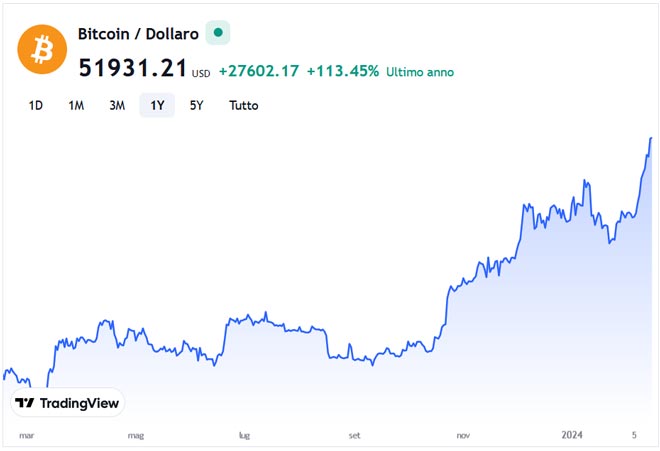Image resolution: width=660 pixels, height=451 pixels.
Task: Open the Bitcoin / Dollaro symbol title
Action: [138, 33]
